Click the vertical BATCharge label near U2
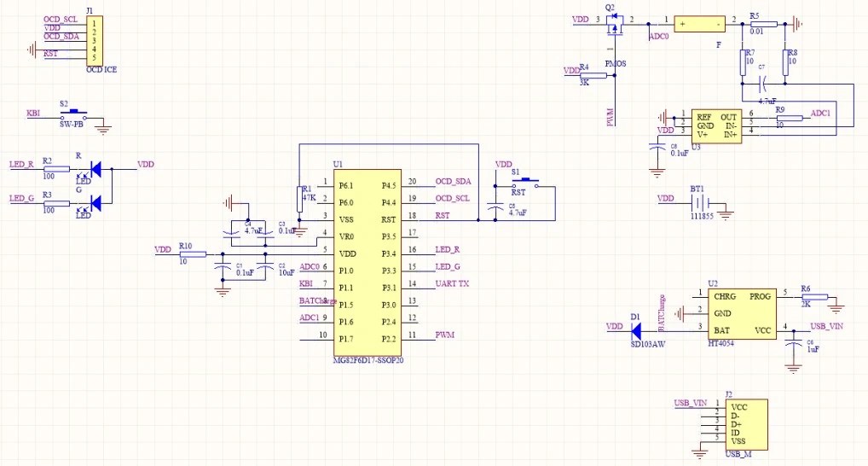Screen dimensions: 868x466 662,313
